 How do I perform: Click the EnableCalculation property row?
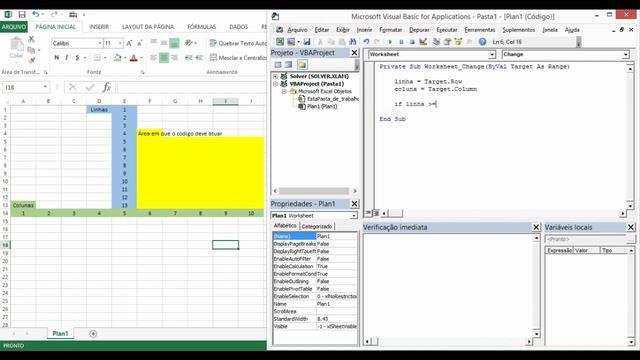tap(315, 267)
